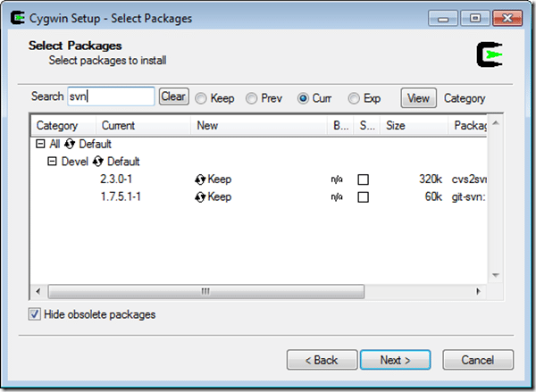
Task: Click the Category column header
Action: click(x=63, y=126)
